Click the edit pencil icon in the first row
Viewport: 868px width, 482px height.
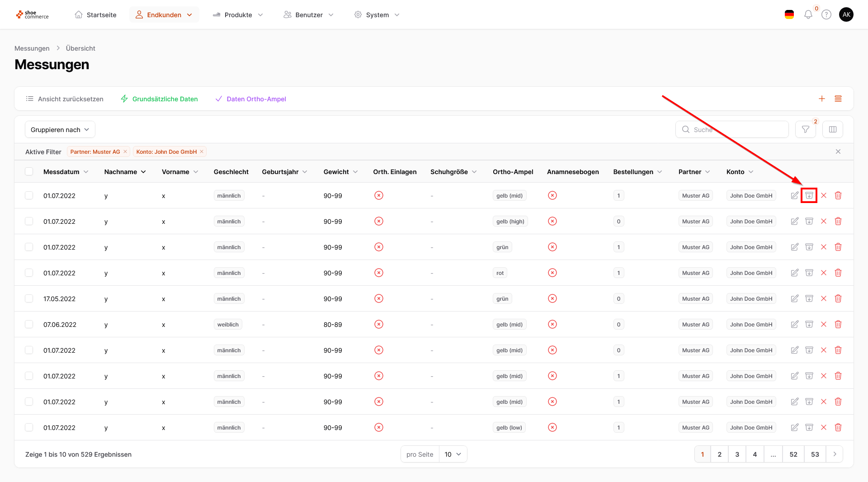coord(794,195)
